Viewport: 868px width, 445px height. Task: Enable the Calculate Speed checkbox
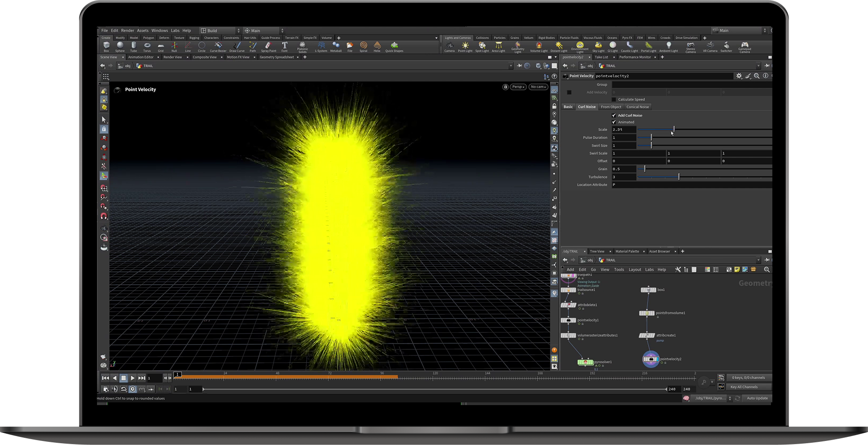click(614, 100)
